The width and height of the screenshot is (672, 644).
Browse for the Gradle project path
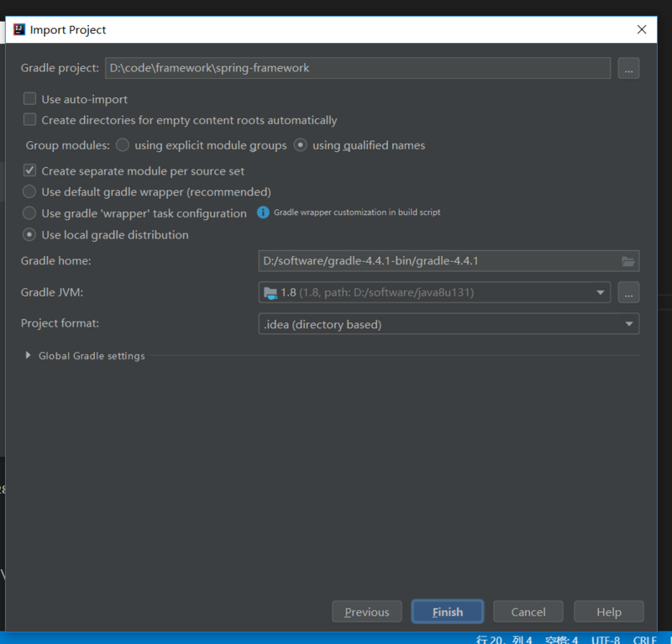pyautogui.click(x=628, y=68)
